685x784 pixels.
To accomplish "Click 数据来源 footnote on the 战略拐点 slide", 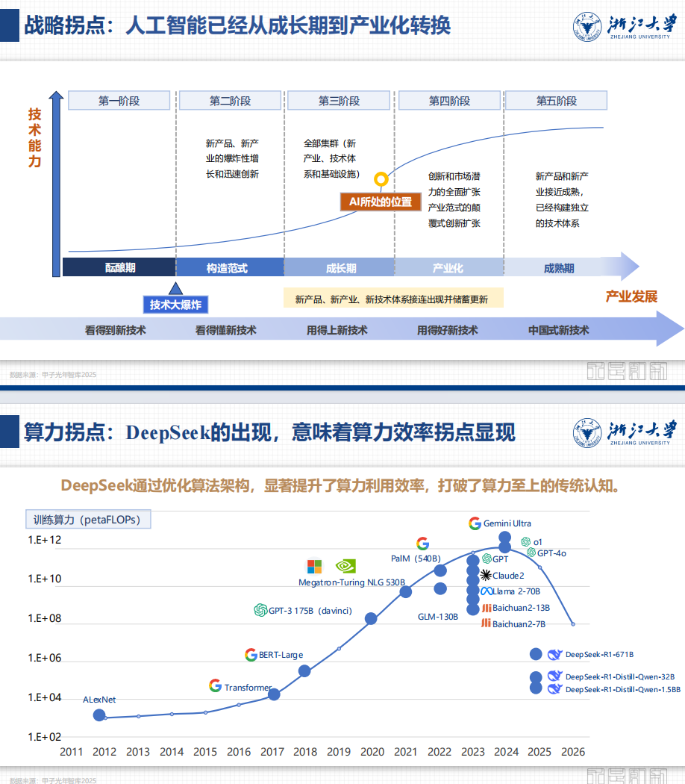I will pyautogui.click(x=53, y=375).
